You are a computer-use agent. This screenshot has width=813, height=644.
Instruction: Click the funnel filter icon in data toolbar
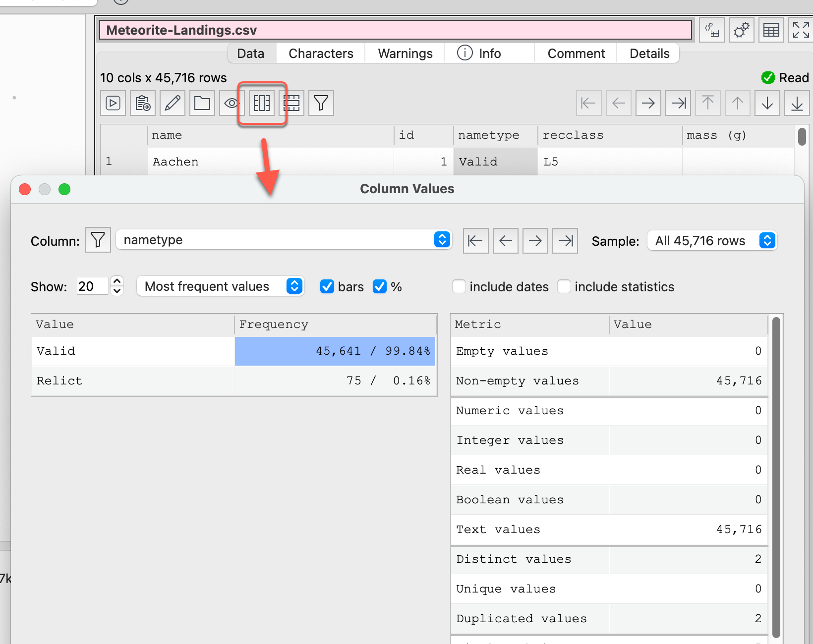tap(321, 103)
